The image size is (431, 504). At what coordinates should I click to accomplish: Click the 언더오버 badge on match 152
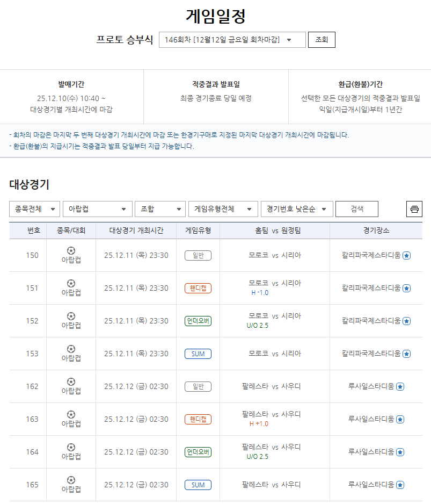click(x=199, y=321)
